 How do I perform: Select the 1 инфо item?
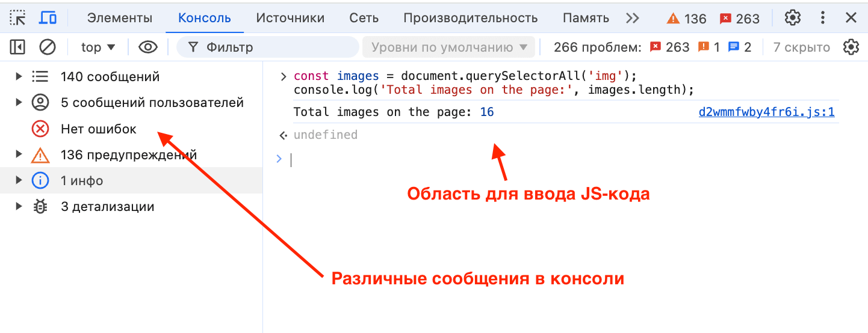(x=82, y=180)
